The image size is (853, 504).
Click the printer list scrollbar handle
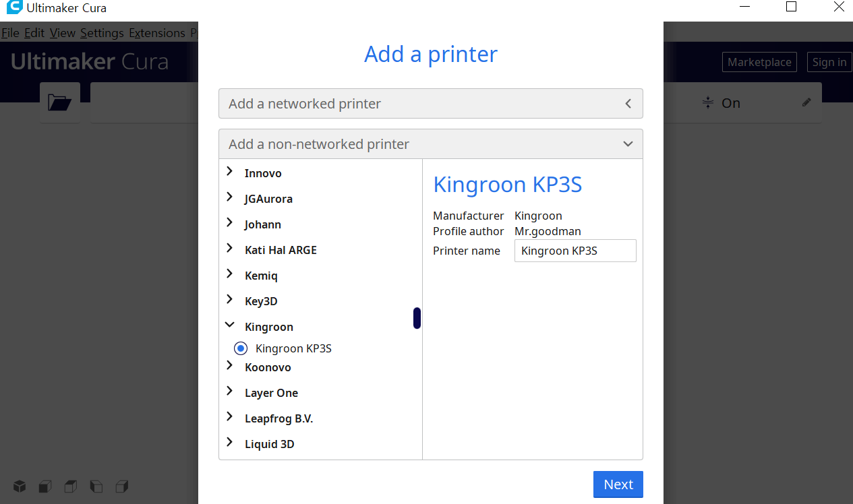tap(417, 318)
